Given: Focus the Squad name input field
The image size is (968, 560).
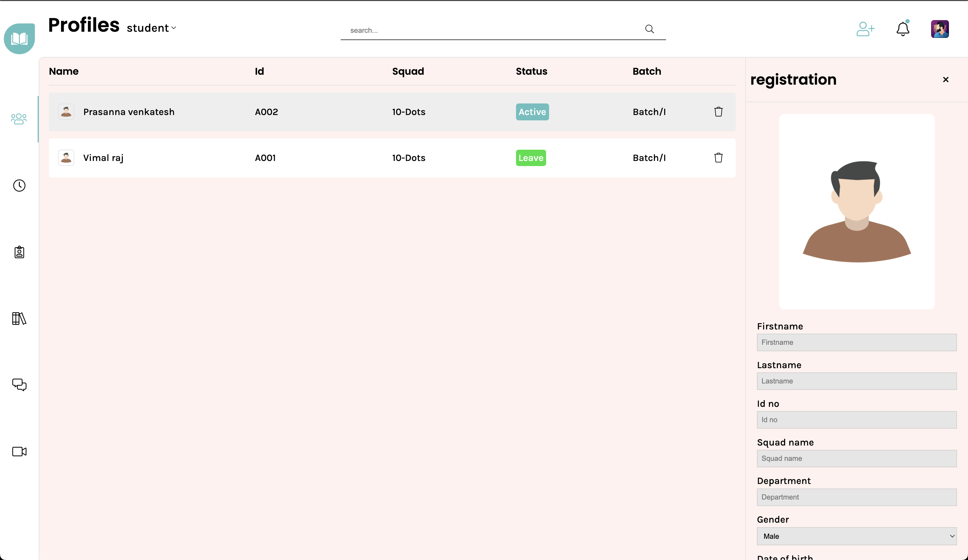Looking at the screenshot, I should (x=856, y=458).
